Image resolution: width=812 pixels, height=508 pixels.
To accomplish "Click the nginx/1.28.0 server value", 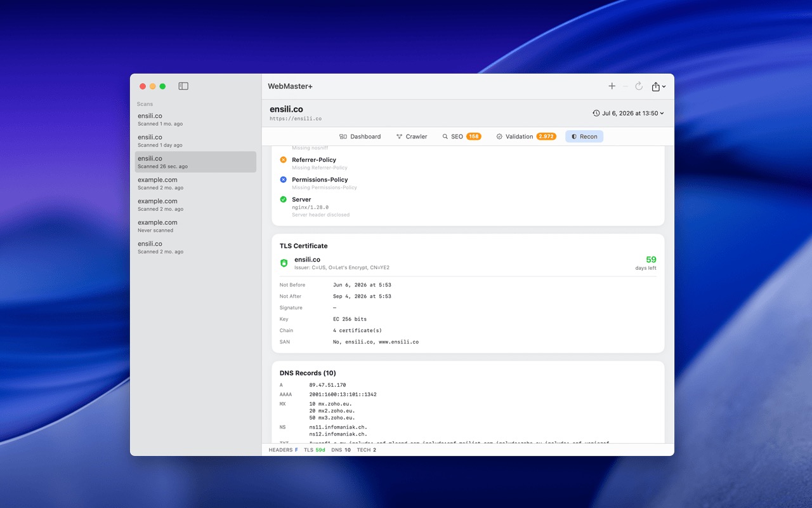I will point(310,207).
